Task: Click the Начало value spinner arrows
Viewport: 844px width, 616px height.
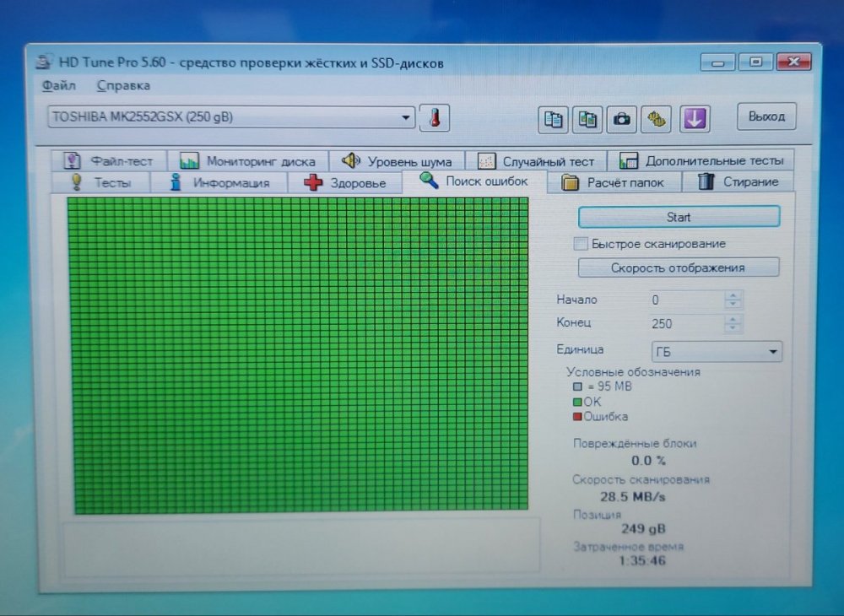Action: [733, 300]
